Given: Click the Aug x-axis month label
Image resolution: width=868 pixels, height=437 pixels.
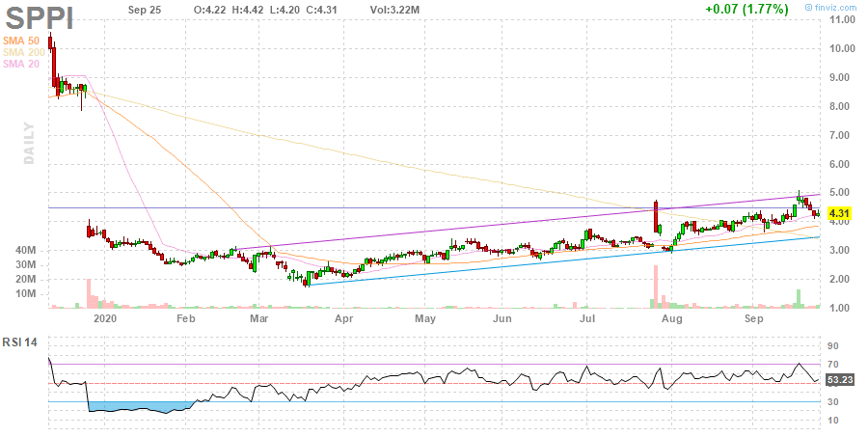Looking at the screenshot, I should coord(671,318).
